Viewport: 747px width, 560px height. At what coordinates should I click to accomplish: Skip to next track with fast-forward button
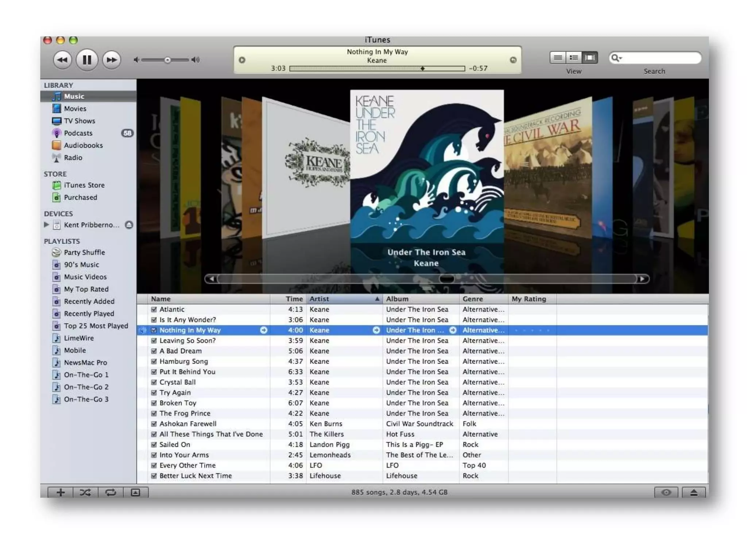112,59
